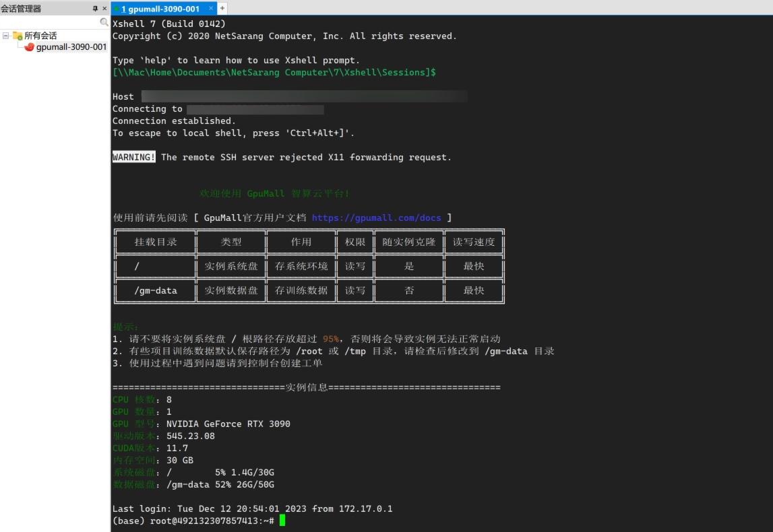
Task: Collapse the 所有会话 tree node
Action: point(5,35)
